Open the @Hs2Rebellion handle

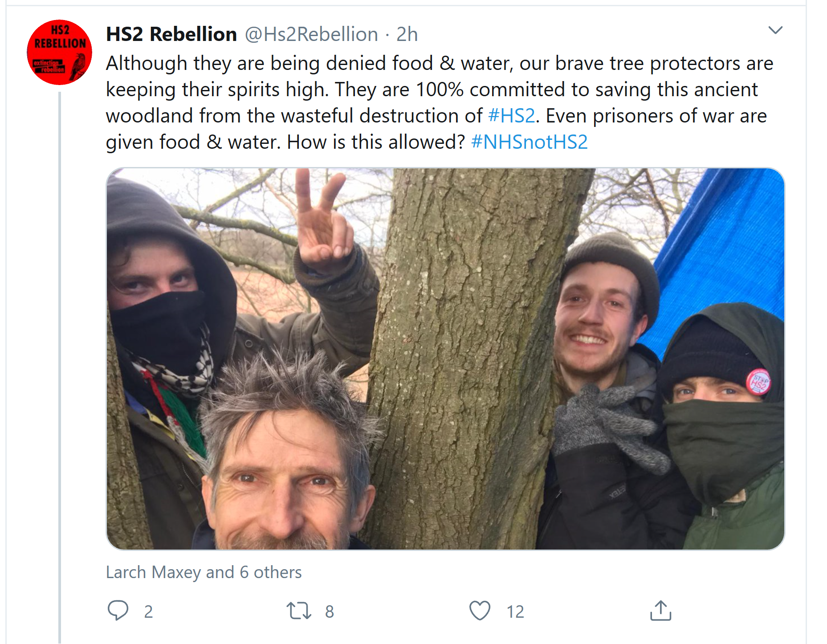[x=309, y=34]
